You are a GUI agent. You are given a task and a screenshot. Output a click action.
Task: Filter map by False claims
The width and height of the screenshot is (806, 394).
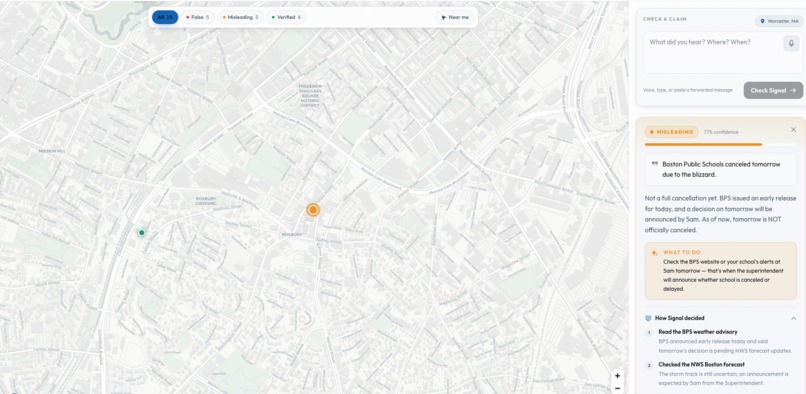(197, 17)
